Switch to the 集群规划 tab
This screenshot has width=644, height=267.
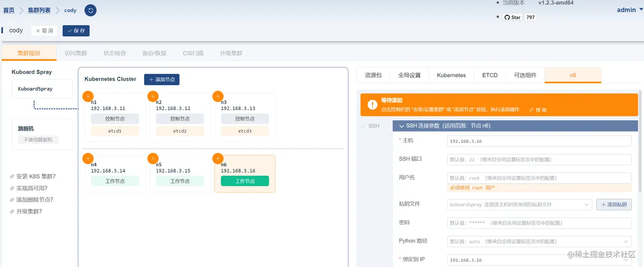(x=29, y=53)
